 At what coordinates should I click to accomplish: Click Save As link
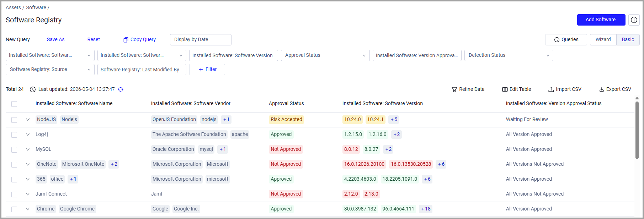pyautogui.click(x=56, y=40)
